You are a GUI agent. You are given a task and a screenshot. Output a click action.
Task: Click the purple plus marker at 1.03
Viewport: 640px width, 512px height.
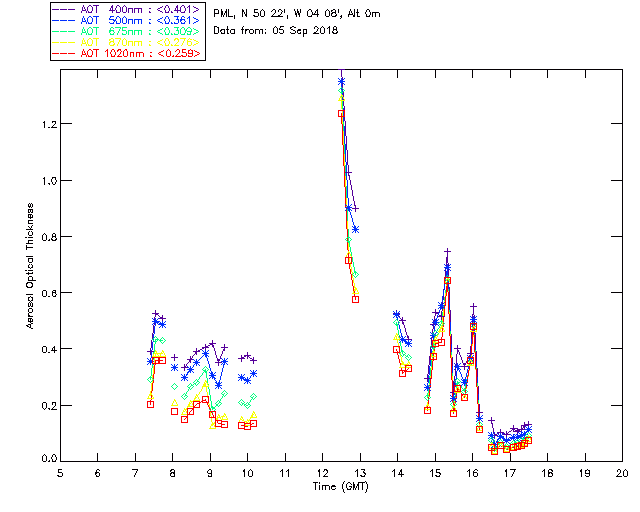click(x=348, y=173)
